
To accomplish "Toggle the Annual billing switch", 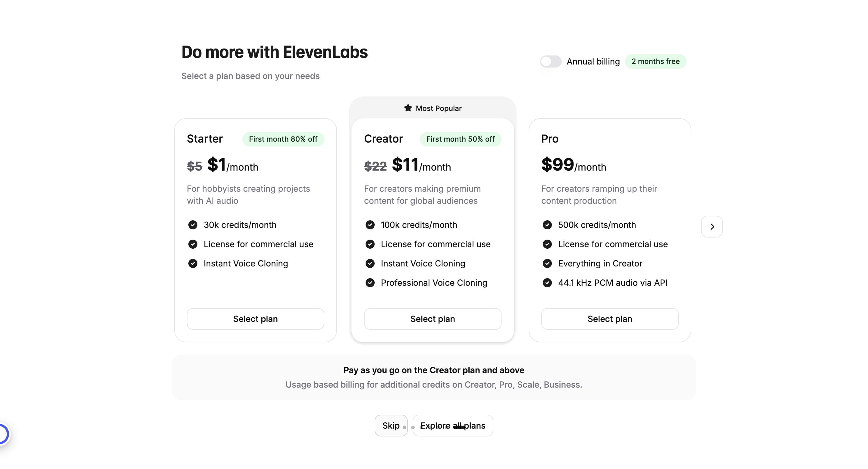I will 551,62.
